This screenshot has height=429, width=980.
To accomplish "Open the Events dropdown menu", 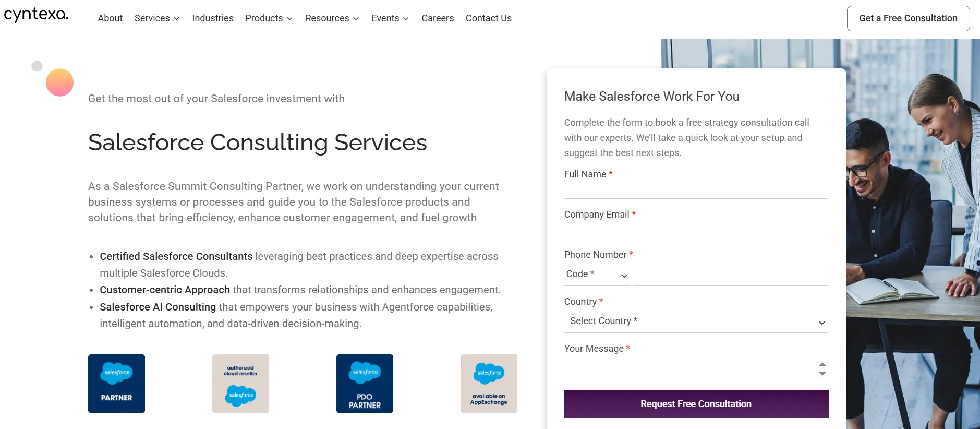I will tap(390, 18).
